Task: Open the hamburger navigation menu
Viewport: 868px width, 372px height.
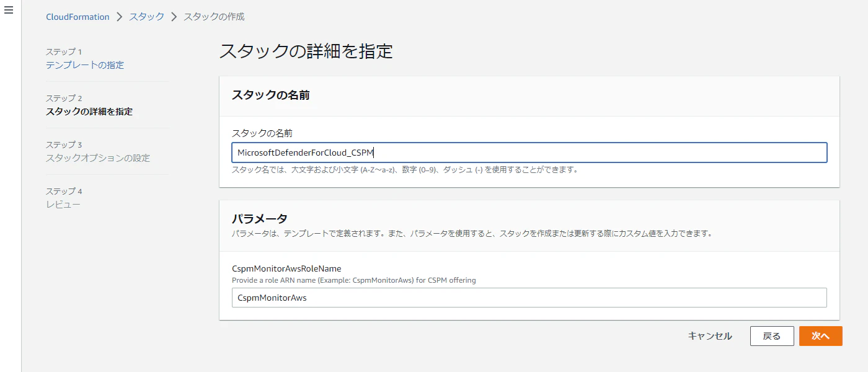Action: [9, 11]
